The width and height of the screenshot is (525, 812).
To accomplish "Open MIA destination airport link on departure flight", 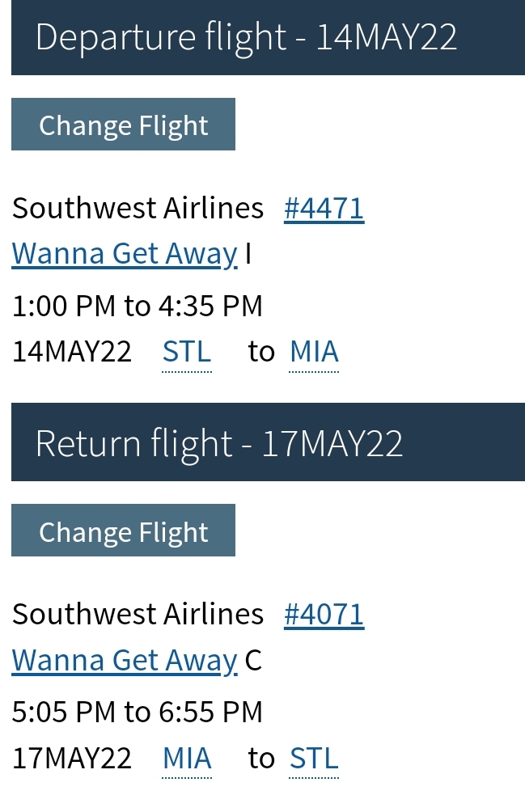I will point(314,352).
